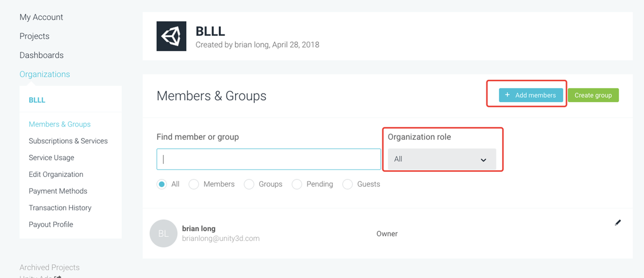
Task: Click the pencil edit icon for brian long
Action: (618, 223)
